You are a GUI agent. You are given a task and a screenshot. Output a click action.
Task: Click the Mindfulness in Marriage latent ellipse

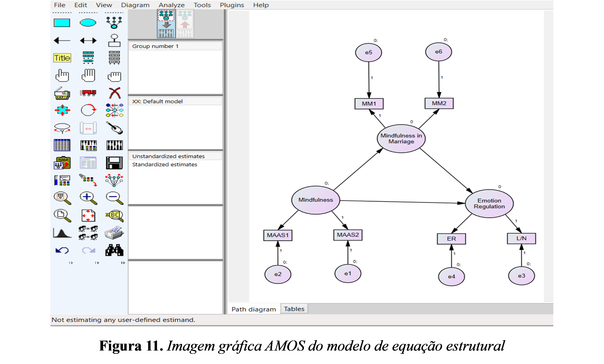pyautogui.click(x=401, y=138)
